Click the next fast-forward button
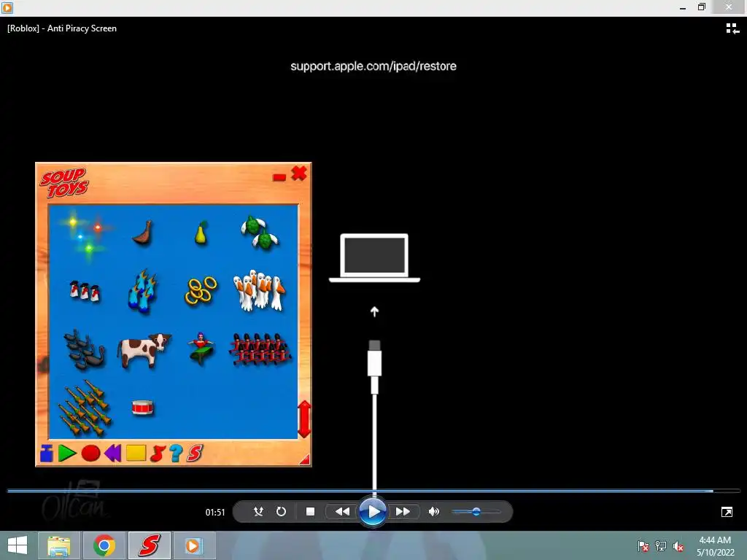 tap(403, 511)
